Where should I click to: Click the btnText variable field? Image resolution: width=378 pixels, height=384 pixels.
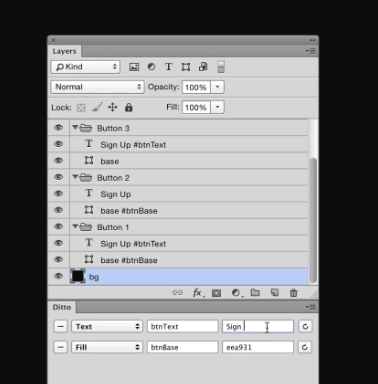click(183, 326)
